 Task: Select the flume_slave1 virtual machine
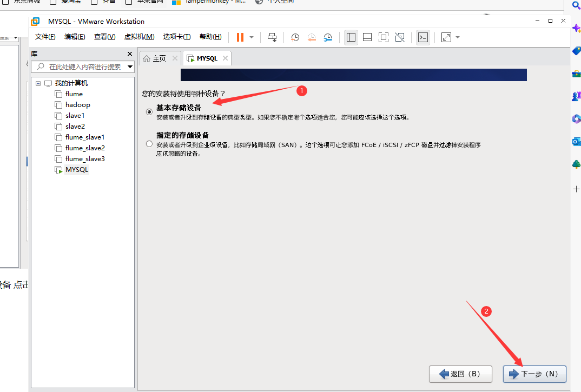pyautogui.click(x=85, y=137)
